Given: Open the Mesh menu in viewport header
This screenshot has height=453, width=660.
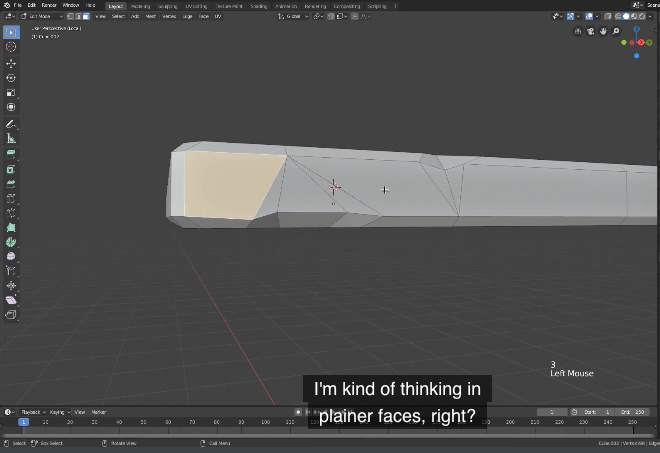Looking at the screenshot, I should point(150,16).
